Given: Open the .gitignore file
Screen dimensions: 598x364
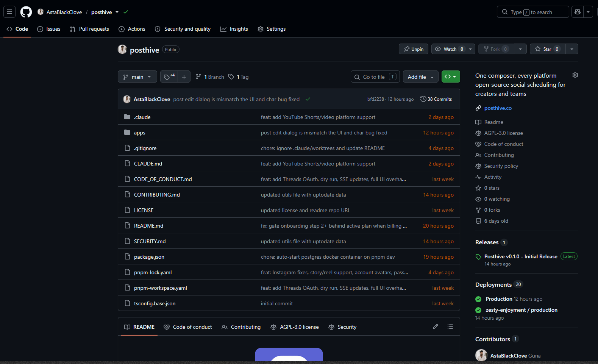Looking at the screenshot, I should coord(145,148).
